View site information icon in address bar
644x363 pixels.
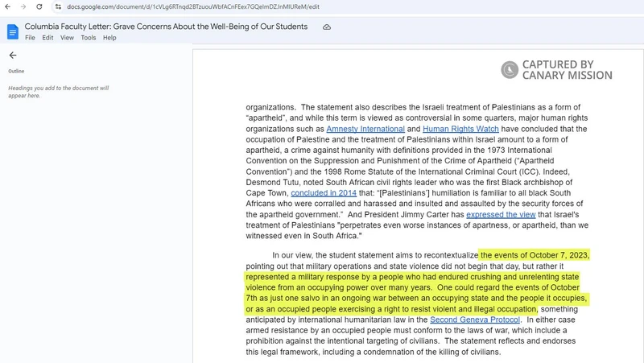pyautogui.click(x=58, y=6)
